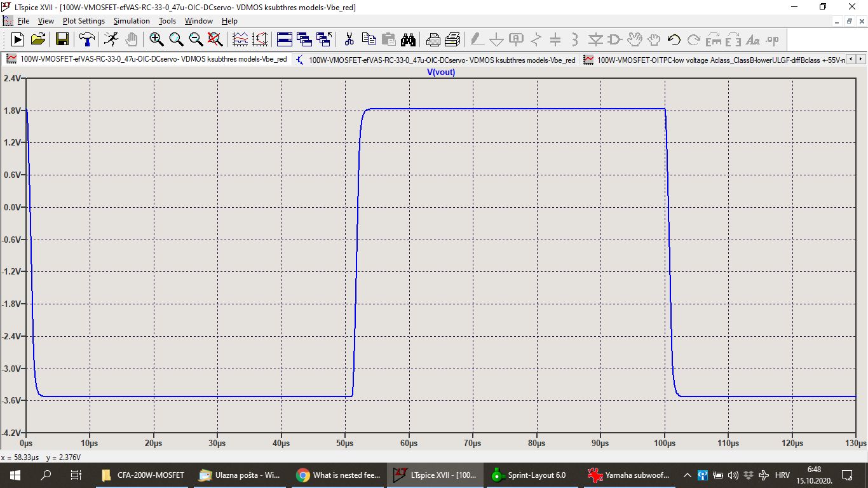This screenshot has height=488, width=868.
Task: Select the Drag hand tool
Action: click(654, 39)
